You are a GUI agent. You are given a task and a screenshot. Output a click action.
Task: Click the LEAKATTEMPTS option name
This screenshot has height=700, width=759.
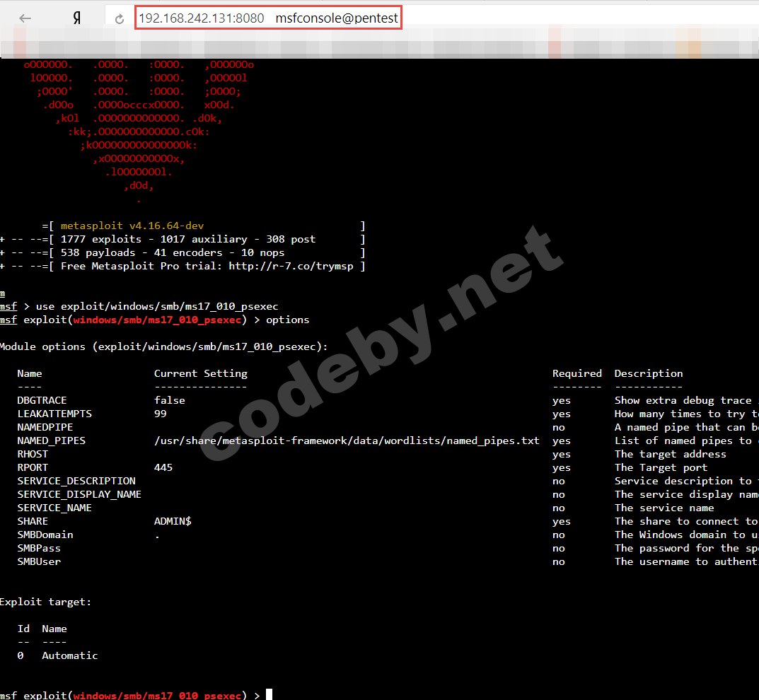pyautogui.click(x=54, y=414)
